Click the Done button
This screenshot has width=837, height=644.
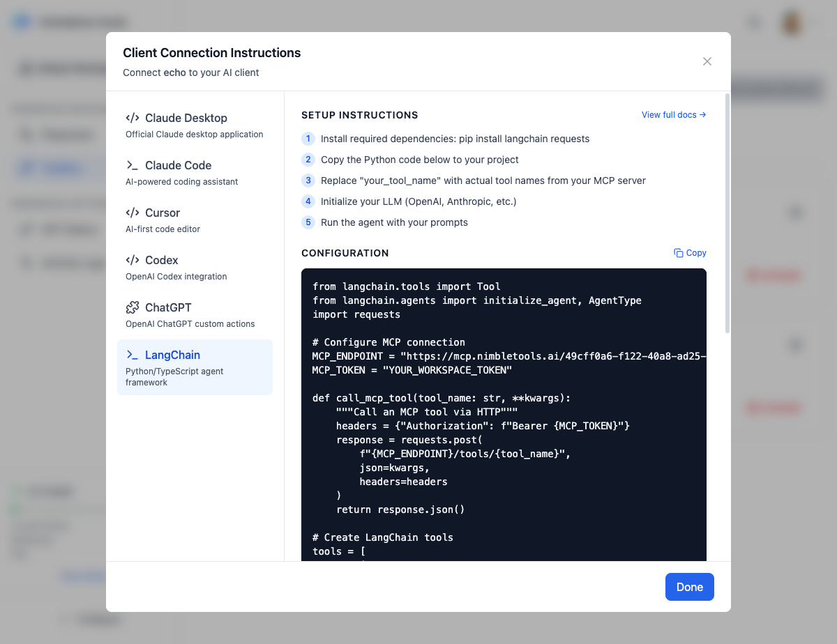tap(690, 587)
